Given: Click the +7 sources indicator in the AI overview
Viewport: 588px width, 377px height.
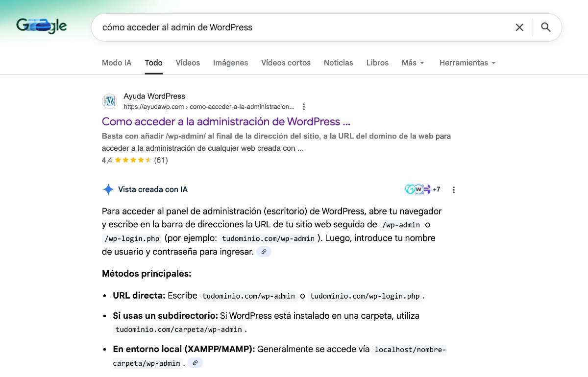Looking at the screenshot, I should click(436, 189).
